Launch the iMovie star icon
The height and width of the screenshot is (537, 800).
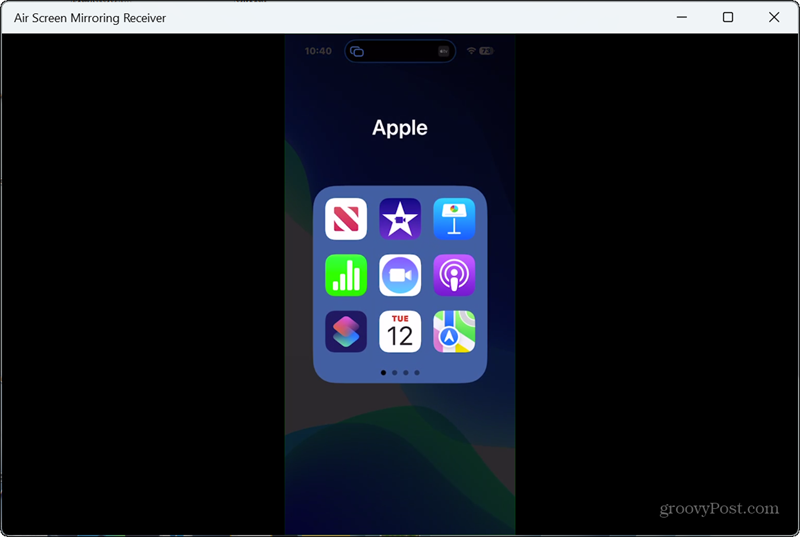coord(400,219)
